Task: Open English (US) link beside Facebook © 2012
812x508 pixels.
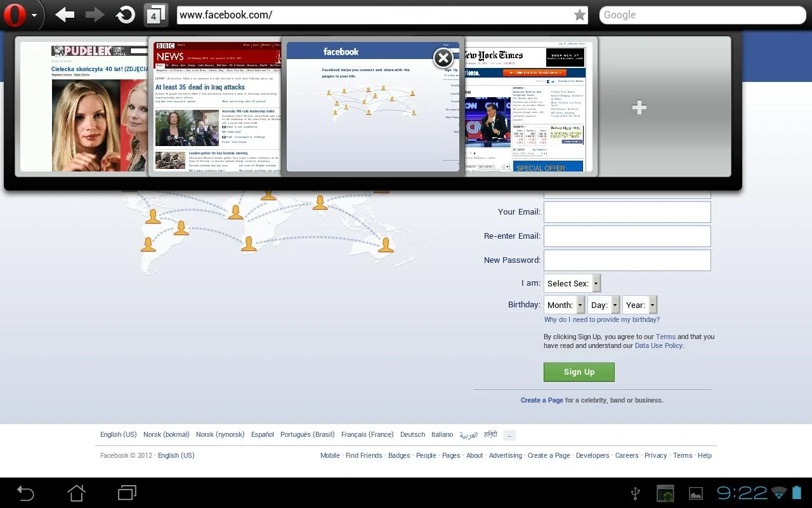Action: (x=176, y=456)
